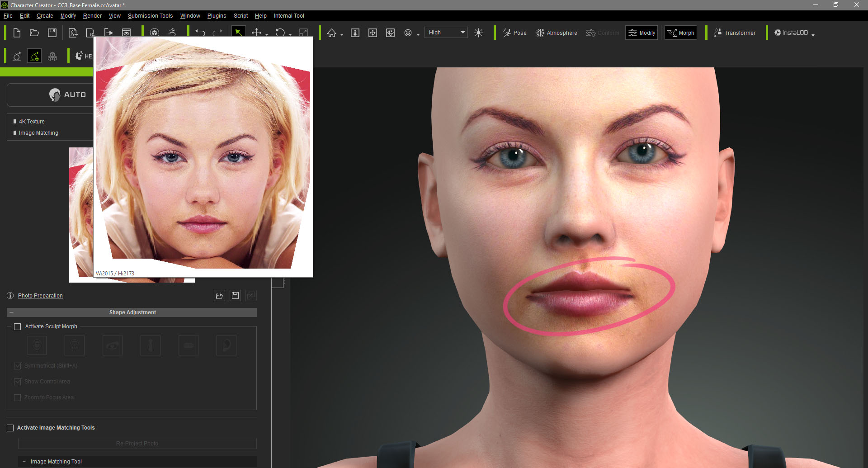This screenshot has width=868, height=468.
Task: Open the Rotate tool dropdown arrow
Action: pos(290,34)
